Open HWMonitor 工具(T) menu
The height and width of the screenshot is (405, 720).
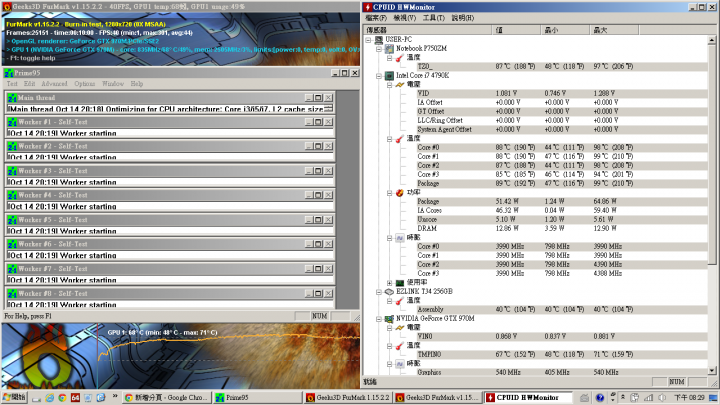point(433,18)
